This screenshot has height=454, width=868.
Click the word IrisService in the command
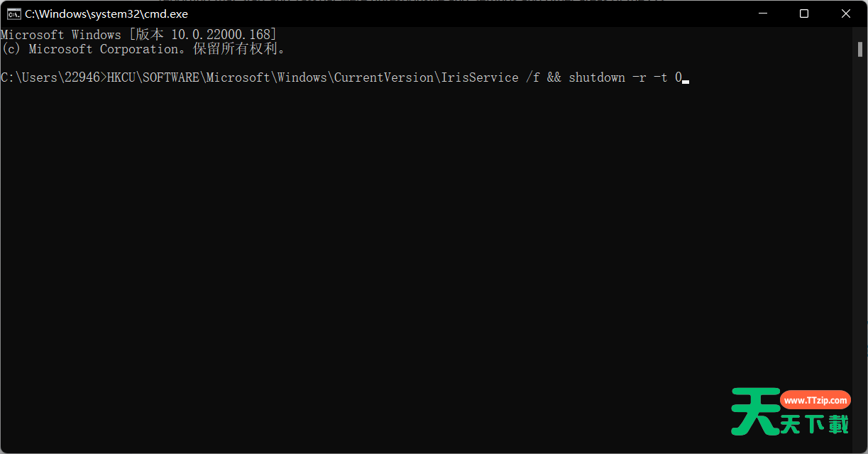(480, 77)
